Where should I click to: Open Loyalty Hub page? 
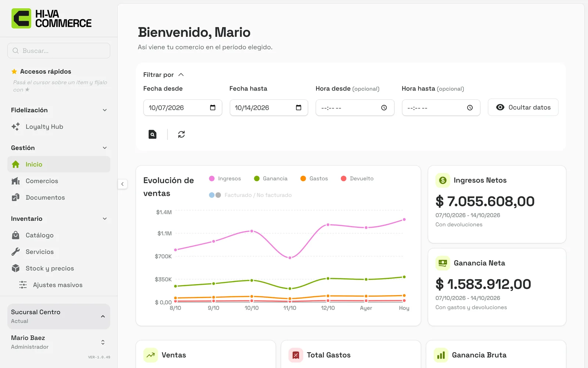tap(59, 127)
